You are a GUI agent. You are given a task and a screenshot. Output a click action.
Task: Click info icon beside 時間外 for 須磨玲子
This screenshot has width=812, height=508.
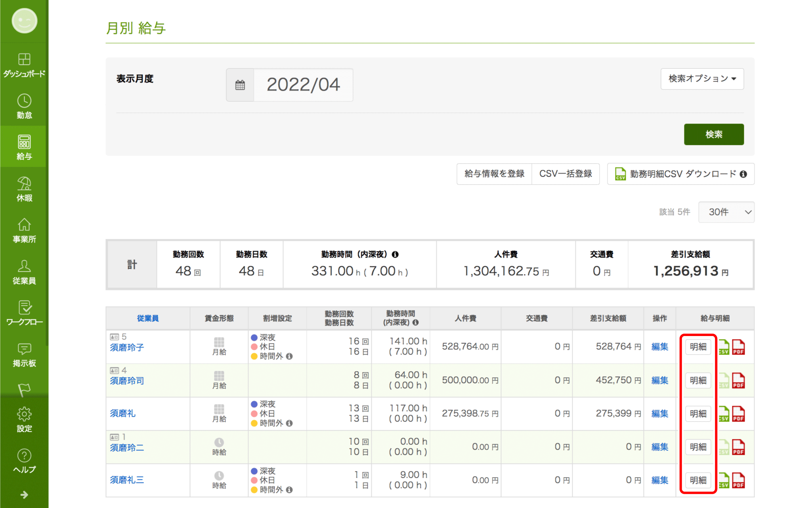pyautogui.click(x=289, y=356)
